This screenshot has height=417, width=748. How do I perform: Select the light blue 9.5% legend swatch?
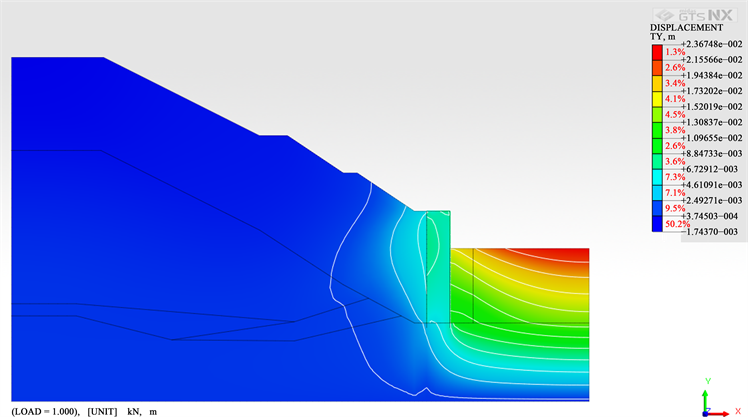(657, 208)
